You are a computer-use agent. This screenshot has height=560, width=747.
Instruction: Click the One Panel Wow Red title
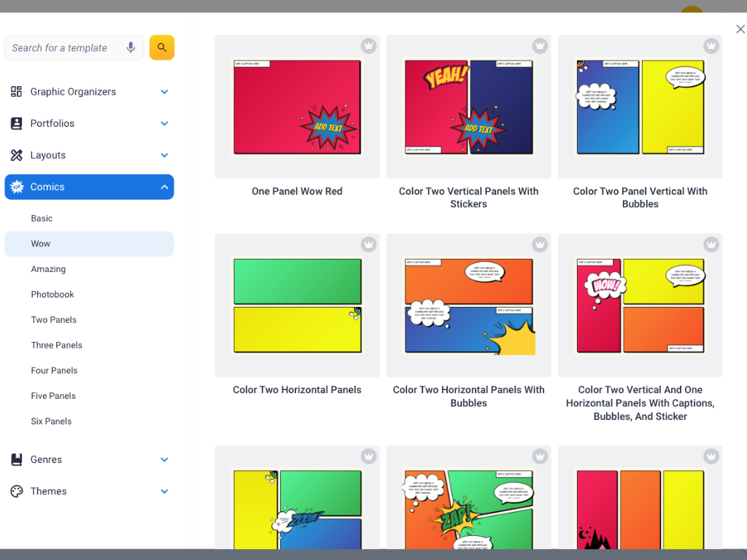coord(298,191)
